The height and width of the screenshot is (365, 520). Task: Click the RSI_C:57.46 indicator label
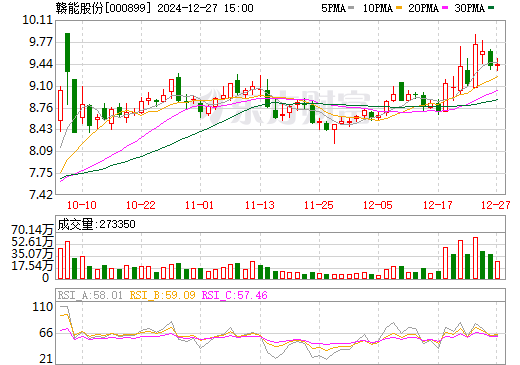point(235,295)
